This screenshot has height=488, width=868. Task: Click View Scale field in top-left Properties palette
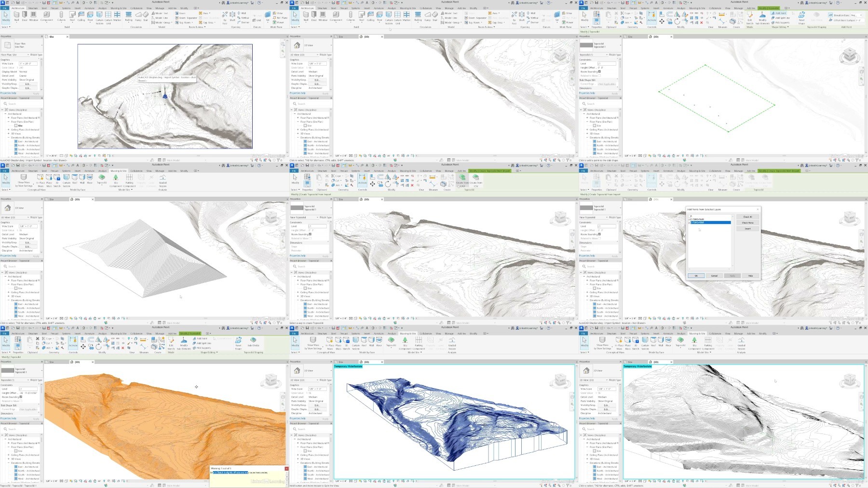tap(27, 64)
